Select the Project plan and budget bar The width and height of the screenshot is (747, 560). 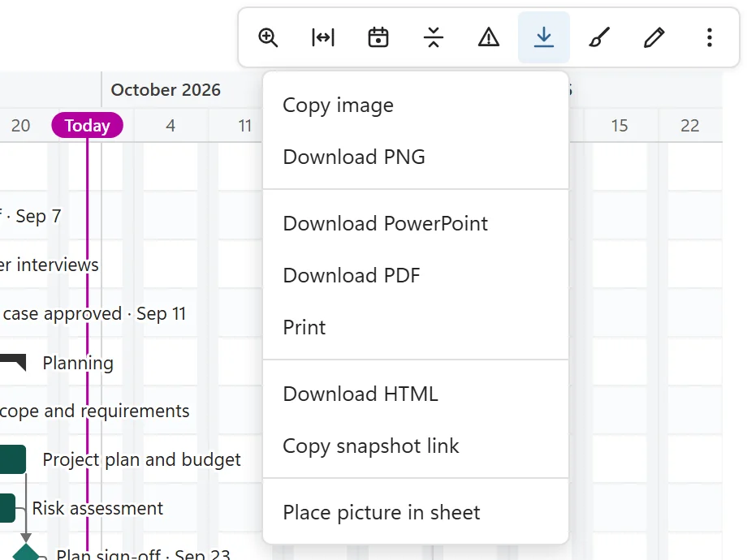point(13,459)
